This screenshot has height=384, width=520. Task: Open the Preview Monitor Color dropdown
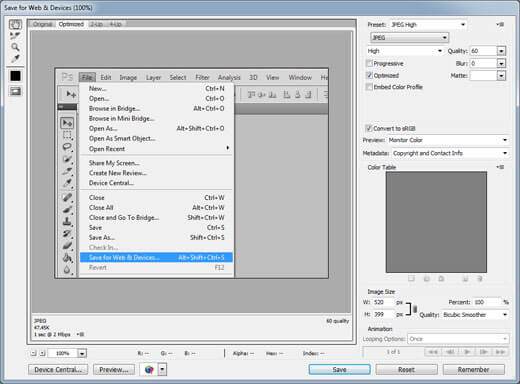pyautogui.click(x=448, y=140)
